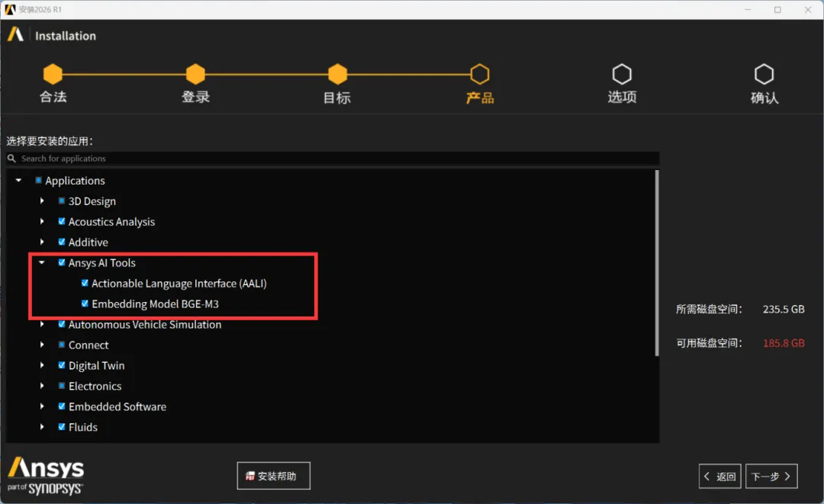Uncheck the Fluids checkbox
Image resolution: width=824 pixels, height=504 pixels.
click(x=62, y=426)
